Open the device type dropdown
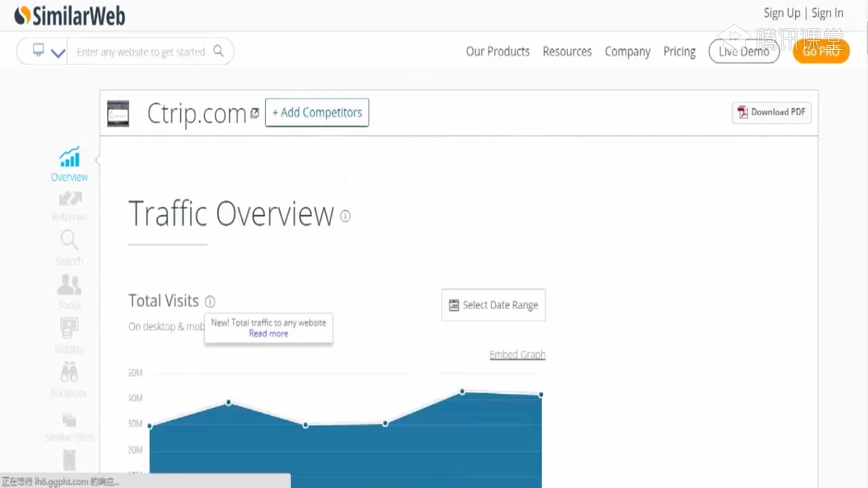 47,52
